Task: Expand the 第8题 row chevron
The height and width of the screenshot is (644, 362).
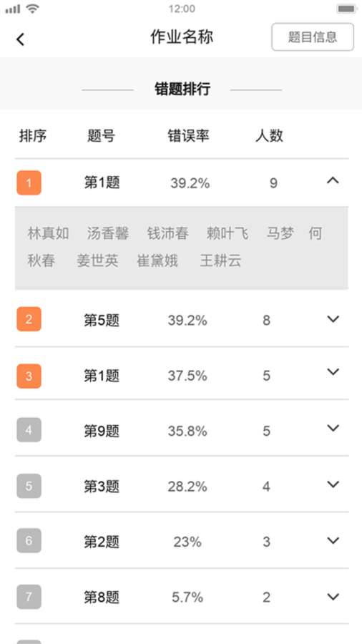Action: pyautogui.click(x=333, y=596)
